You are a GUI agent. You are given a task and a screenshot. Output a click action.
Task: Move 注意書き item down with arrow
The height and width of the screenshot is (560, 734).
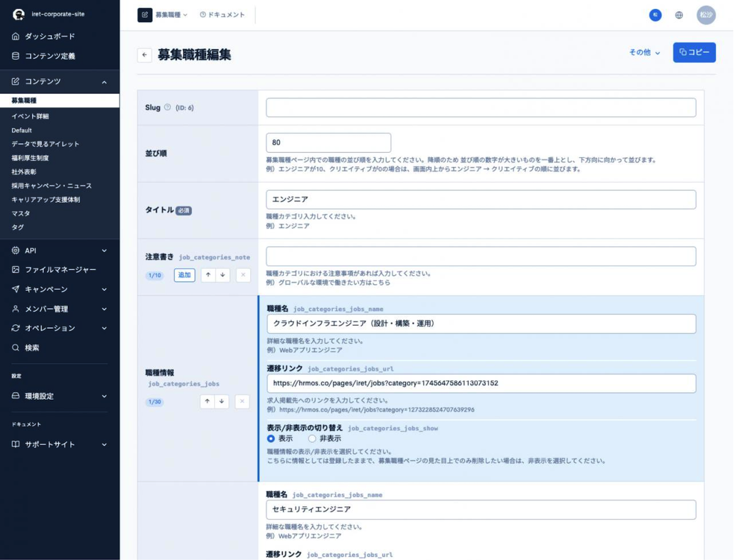point(223,275)
